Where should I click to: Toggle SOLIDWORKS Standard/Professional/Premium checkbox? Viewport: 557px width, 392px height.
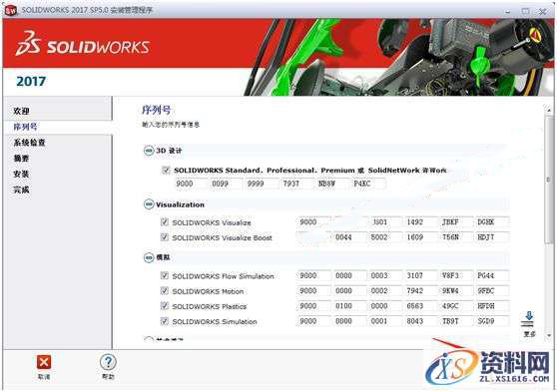(166, 171)
